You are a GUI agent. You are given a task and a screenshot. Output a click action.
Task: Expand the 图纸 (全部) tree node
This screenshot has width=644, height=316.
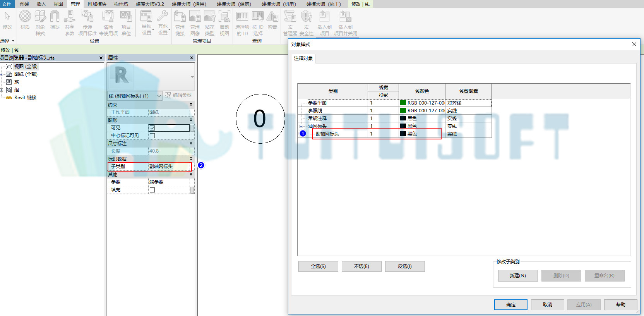point(2,74)
